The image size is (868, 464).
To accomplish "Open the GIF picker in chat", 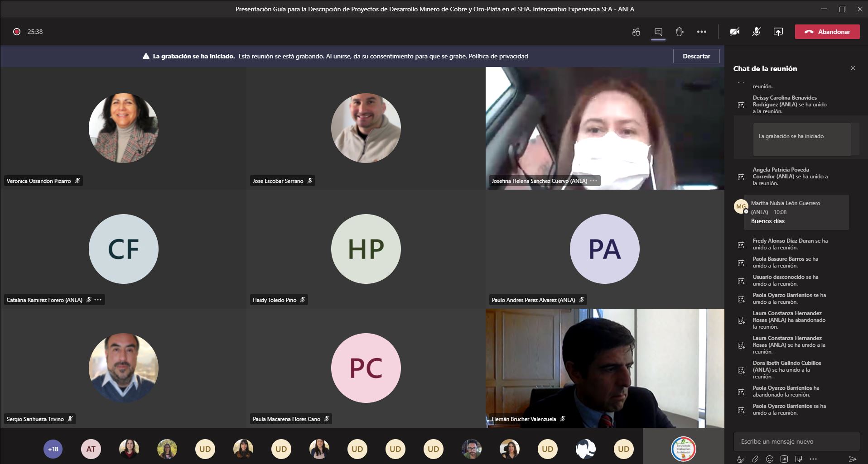I will pos(784,459).
